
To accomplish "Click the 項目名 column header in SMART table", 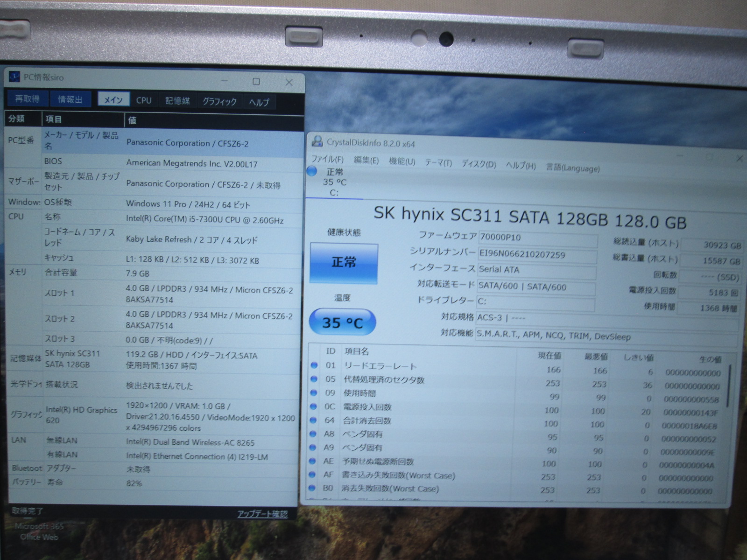I will coord(357,351).
